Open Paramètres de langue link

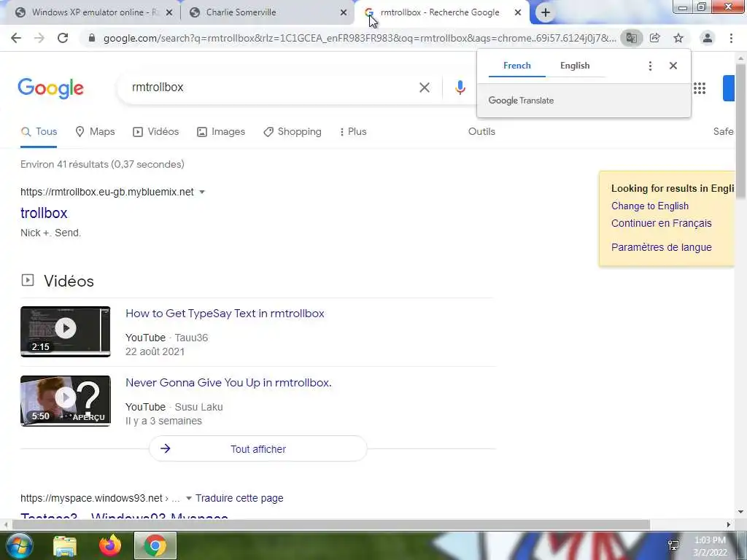pyautogui.click(x=661, y=248)
